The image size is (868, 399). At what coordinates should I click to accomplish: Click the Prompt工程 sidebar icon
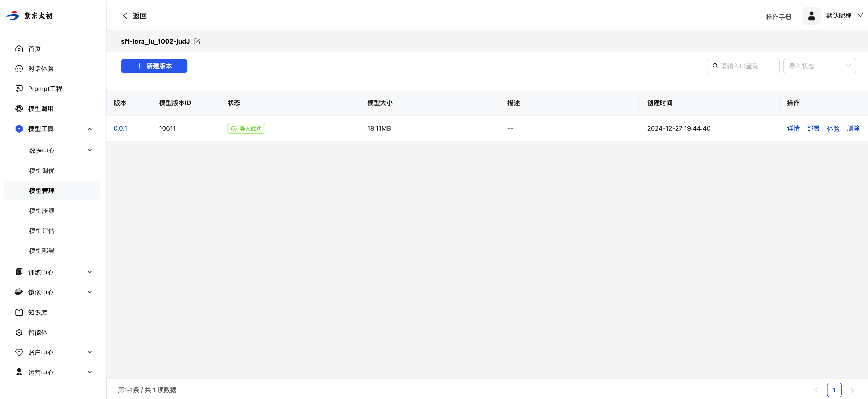coord(19,89)
